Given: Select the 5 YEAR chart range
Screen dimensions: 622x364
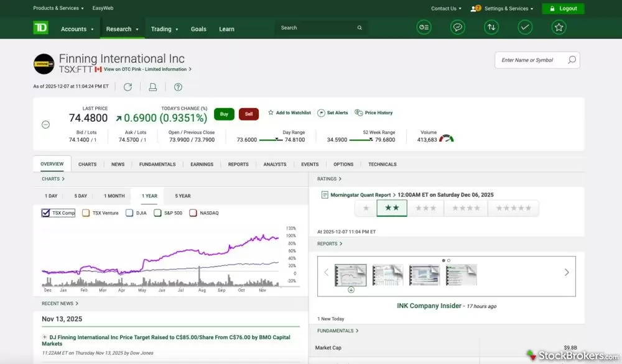Looking at the screenshot, I should [182, 195].
